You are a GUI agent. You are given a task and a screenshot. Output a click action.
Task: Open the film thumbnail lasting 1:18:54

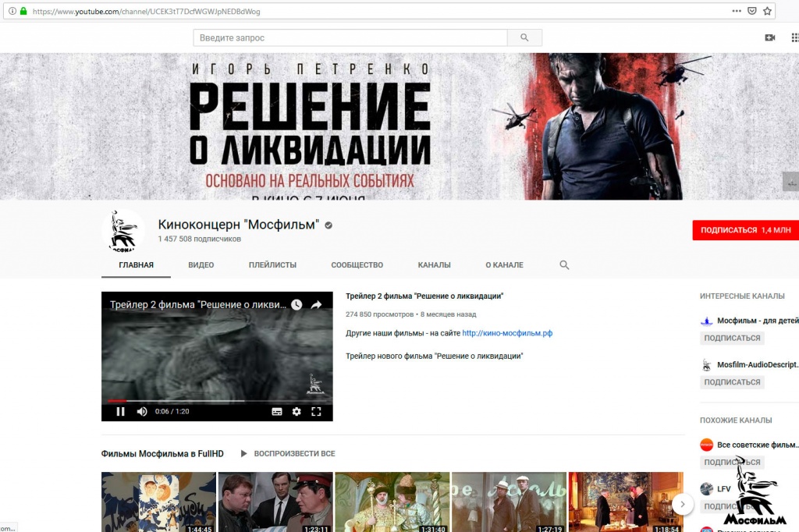click(x=626, y=502)
